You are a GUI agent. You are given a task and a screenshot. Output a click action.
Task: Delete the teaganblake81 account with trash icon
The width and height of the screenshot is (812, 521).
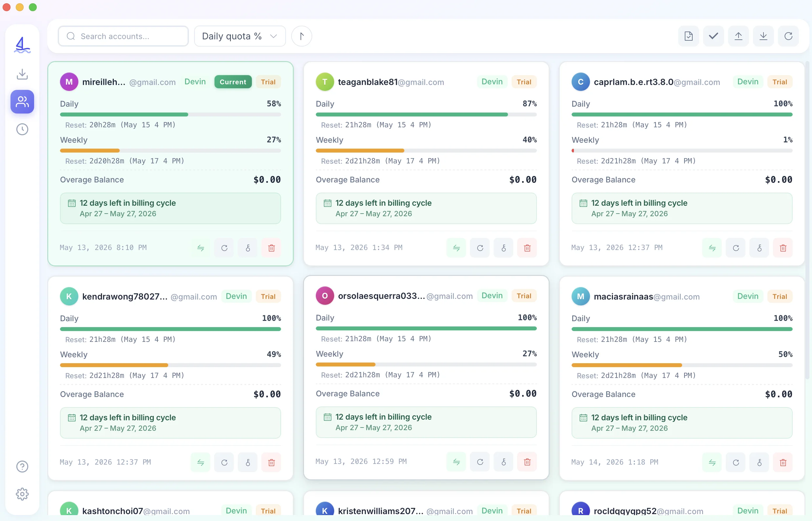pyautogui.click(x=527, y=248)
